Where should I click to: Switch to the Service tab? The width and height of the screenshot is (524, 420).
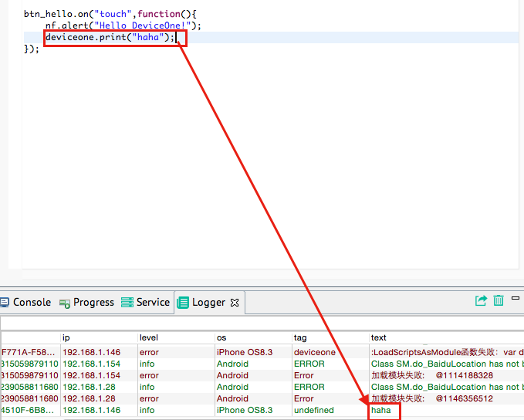147,303
